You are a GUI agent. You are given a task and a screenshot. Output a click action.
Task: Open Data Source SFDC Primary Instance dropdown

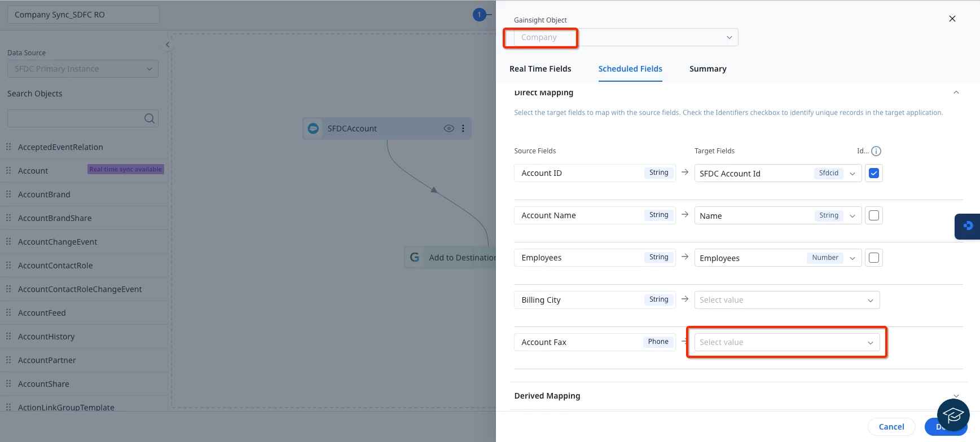(83, 69)
